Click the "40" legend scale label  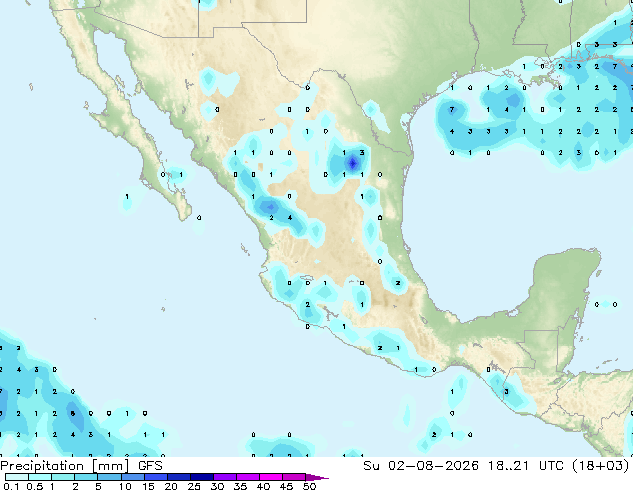tap(263, 486)
